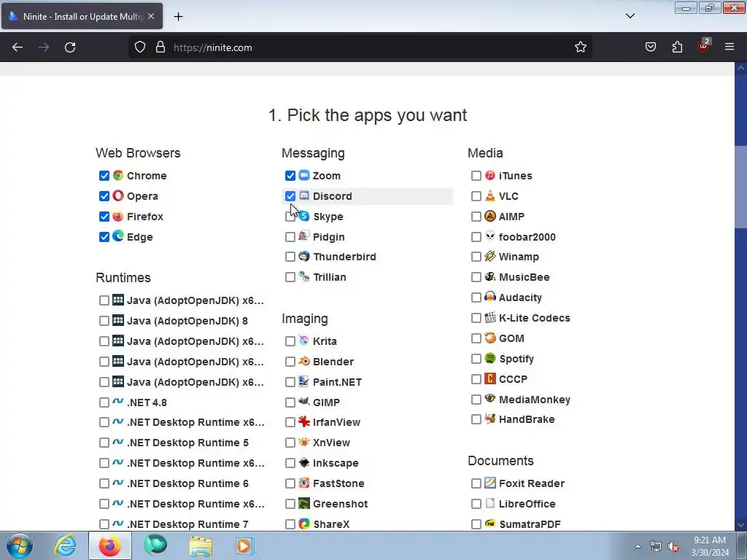Click the Blender logo icon
This screenshot has height=560, width=747.
[x=304, y=362]
